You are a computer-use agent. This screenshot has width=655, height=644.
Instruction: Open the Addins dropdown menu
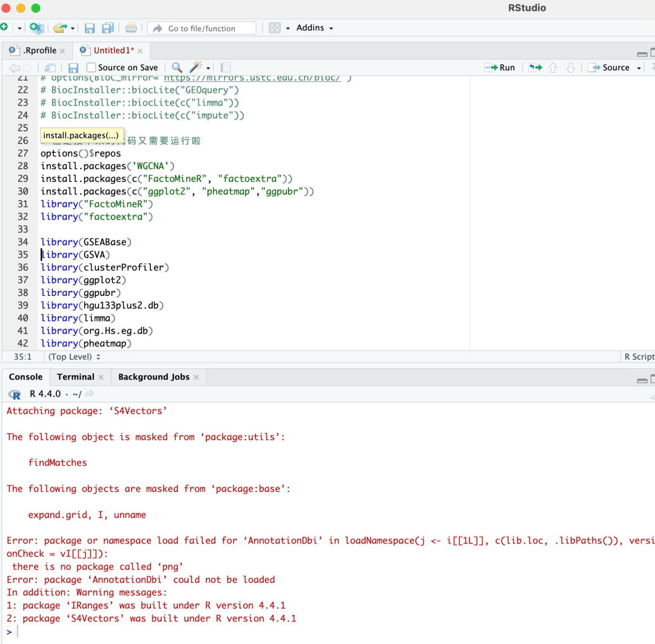click(314, 28)
